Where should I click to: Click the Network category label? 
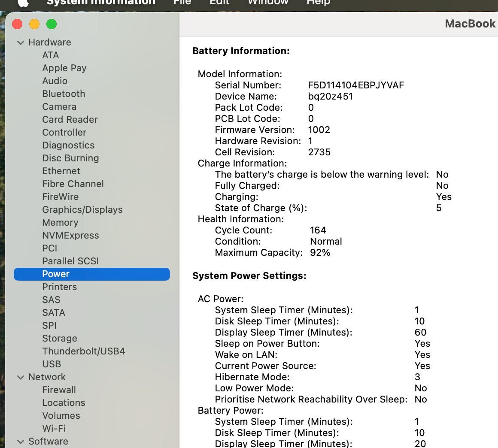(47, 377)
